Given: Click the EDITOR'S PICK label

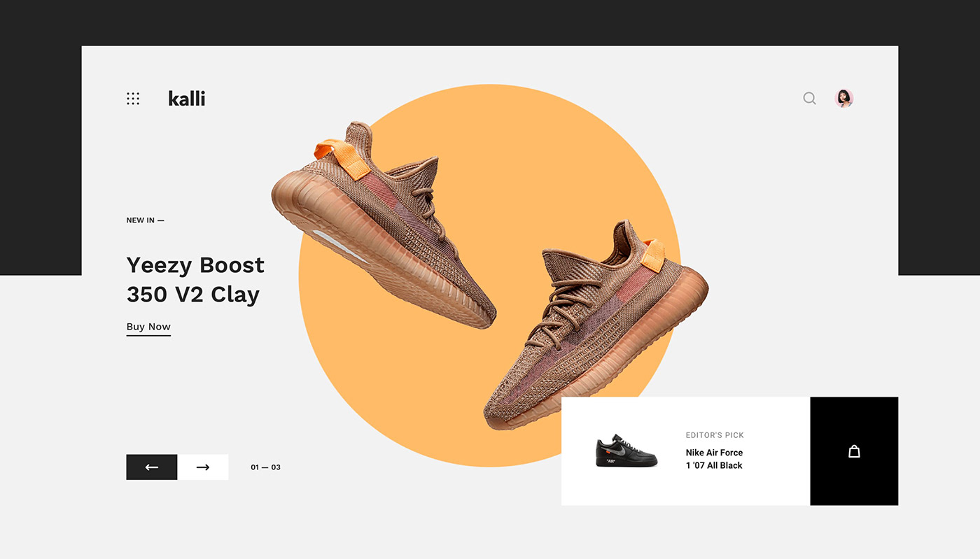Looking at the screenshot, I should click(715, 435).
